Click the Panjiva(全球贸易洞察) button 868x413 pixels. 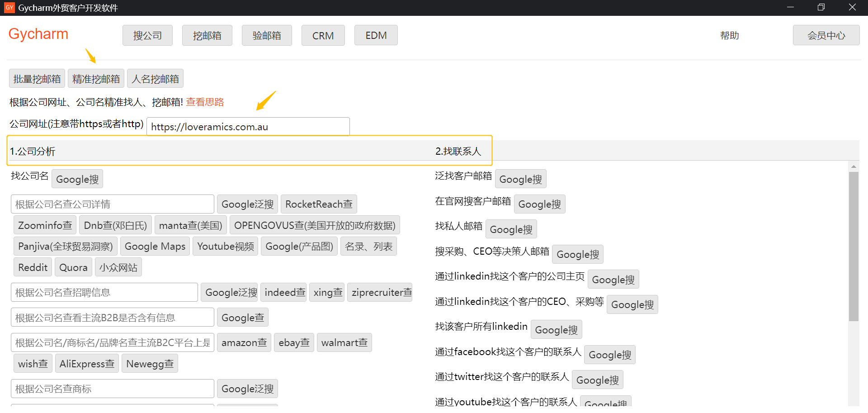coord(66,247)
